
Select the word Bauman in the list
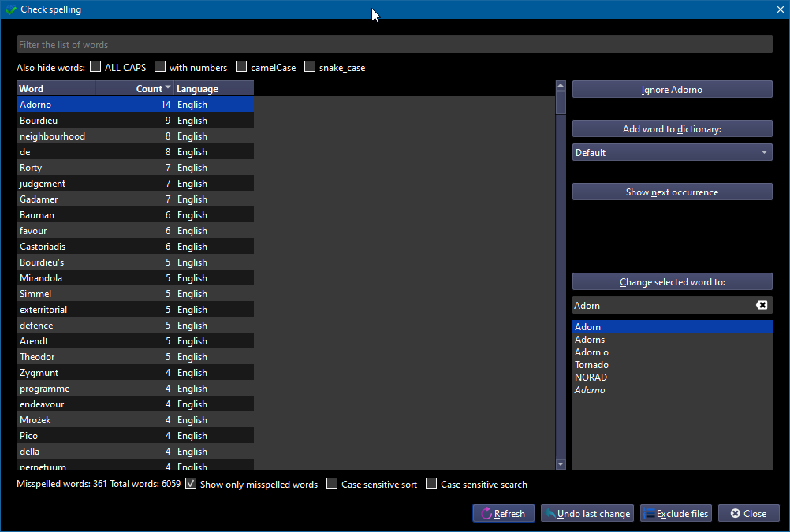coord(136,215)
